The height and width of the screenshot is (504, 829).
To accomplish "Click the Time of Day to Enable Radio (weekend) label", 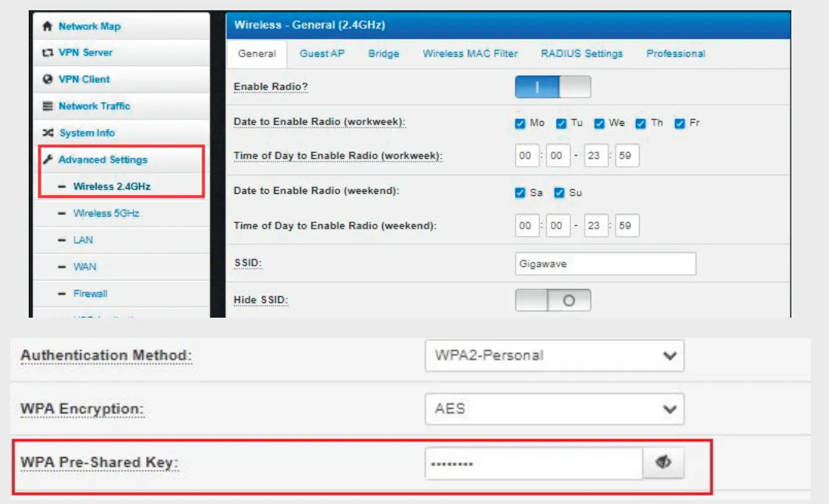I will click(x=335, y=225).
